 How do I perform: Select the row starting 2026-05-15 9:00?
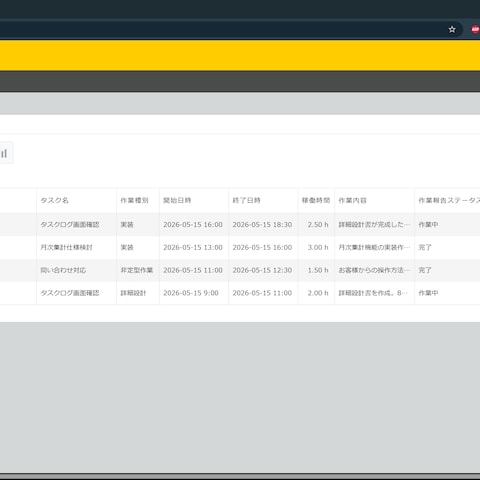coord(240,293)
